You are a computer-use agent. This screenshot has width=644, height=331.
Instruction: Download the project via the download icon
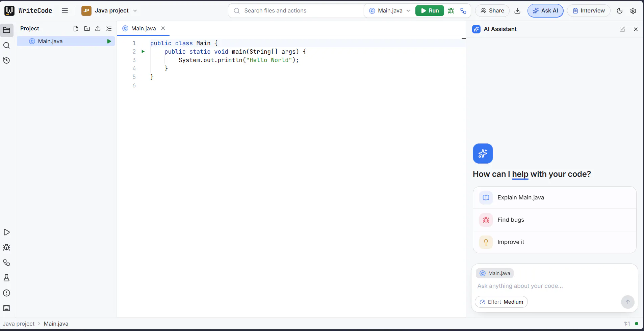(x=517, y=11)
